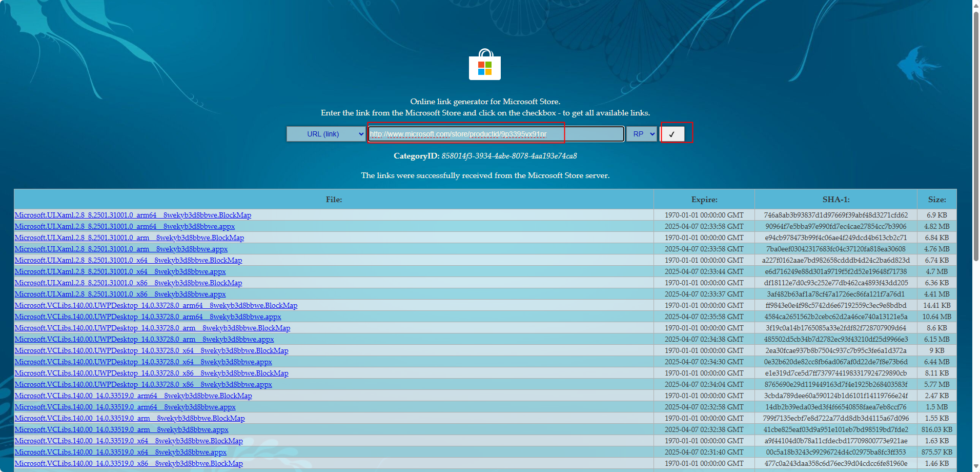980x472 pixels.
Task: Open VCLibs.140.00 14.0.33519.0 arm BlockMap link
Action: [x=130, y=418]
